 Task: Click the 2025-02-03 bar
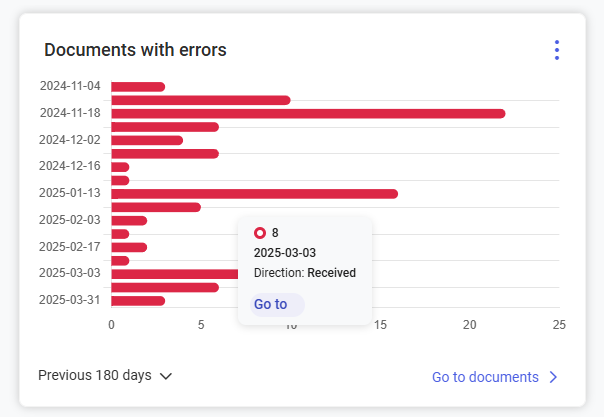pyautogui.click(x=129, y=220)
